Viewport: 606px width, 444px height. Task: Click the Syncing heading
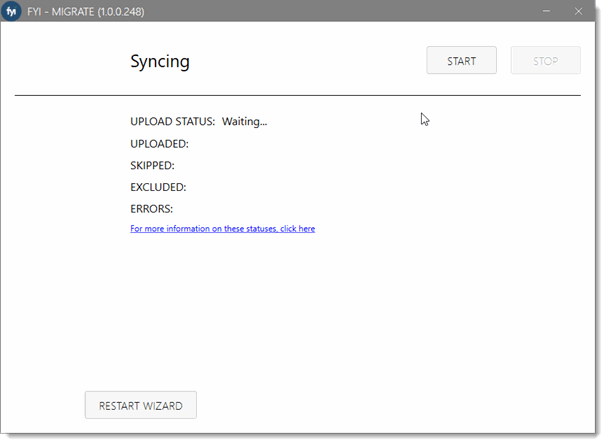(160, 61)
